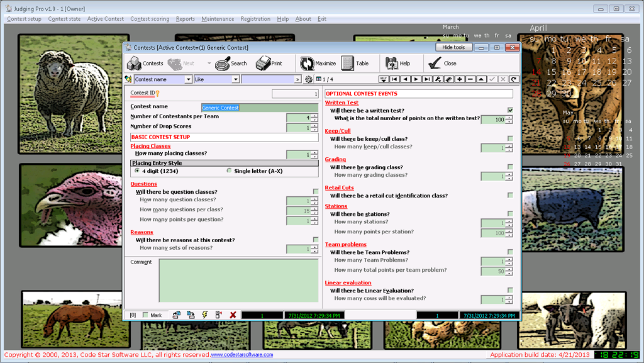Click the Help icon in Contests toolbar
This screenshot has height=363, width=644.
[391, 64]
